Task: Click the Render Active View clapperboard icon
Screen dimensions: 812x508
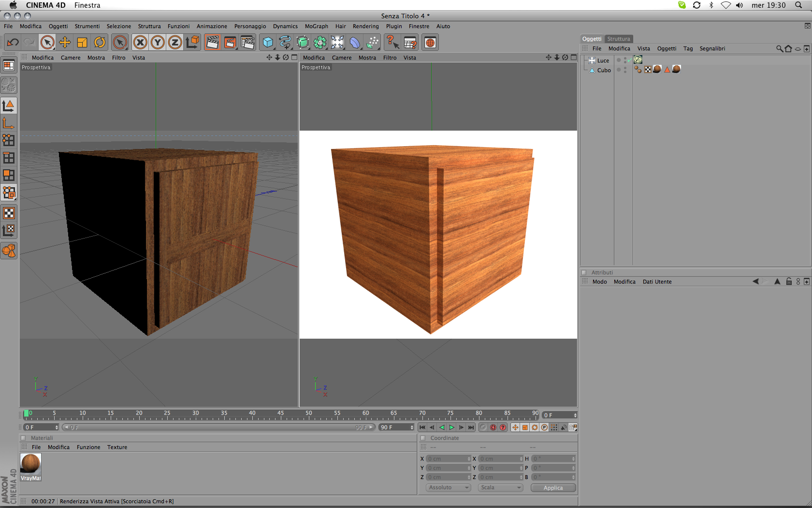Action: [x=212, y=43]
